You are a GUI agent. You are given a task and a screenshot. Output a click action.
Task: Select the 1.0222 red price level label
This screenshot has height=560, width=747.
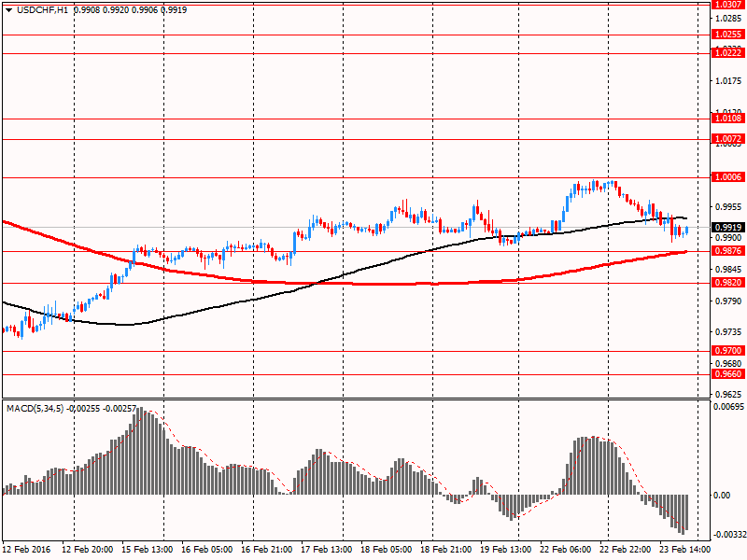click(728, 53)
